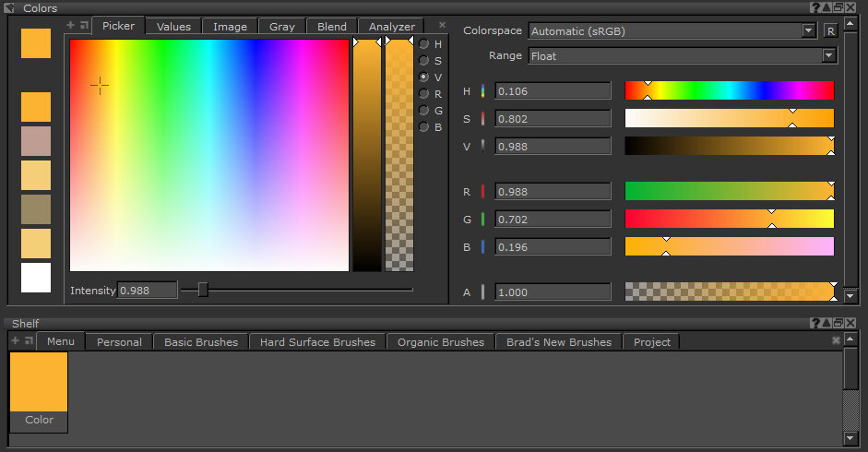This screenshot has height=452, width=868.
Task: Click the Shelf palette help question mark icon
Action: point(816,324)
